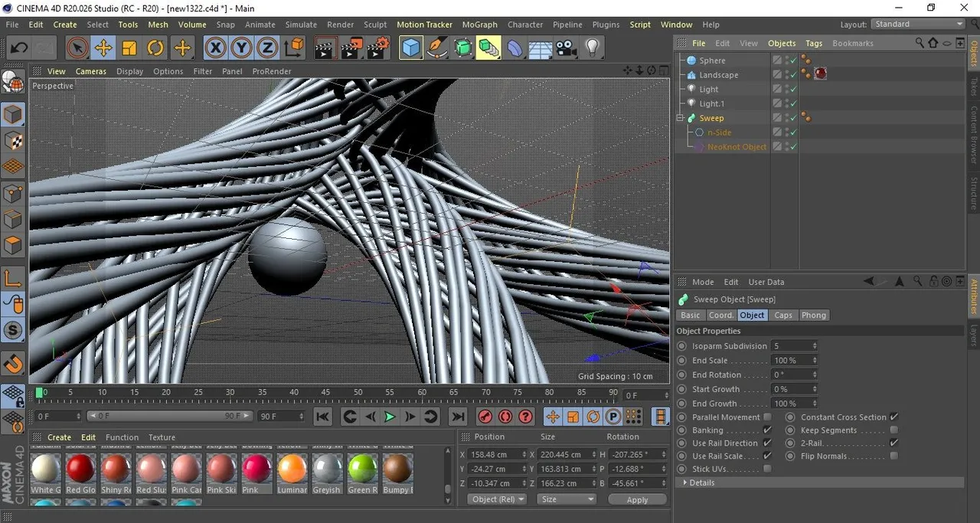Enable the Keep Segments checkbox
980x523 pixels.
coord(893,430)
